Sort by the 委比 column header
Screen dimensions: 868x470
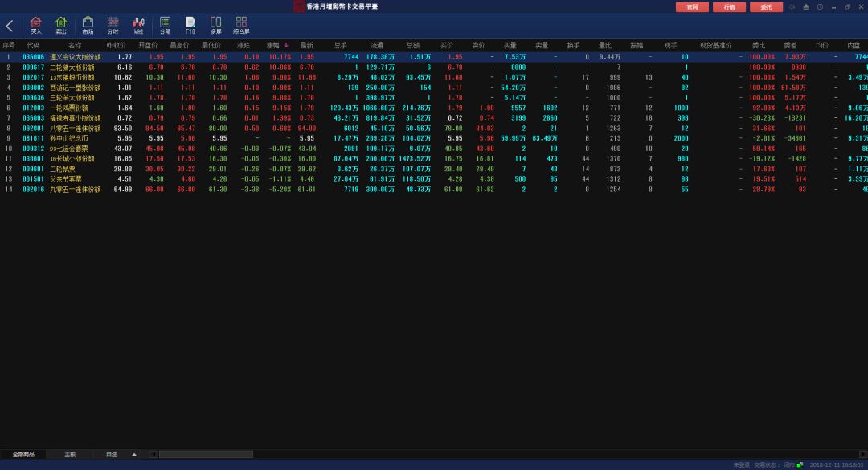pos(759,46)
